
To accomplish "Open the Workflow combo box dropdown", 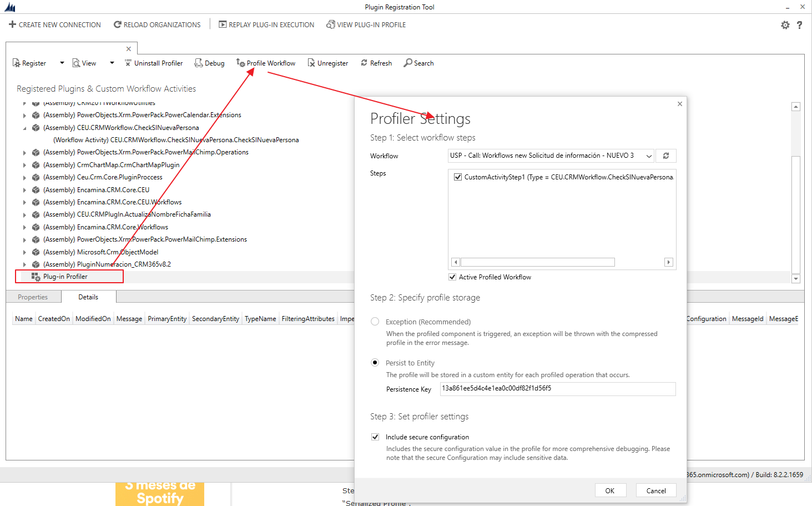I will (x=649, y=156).
